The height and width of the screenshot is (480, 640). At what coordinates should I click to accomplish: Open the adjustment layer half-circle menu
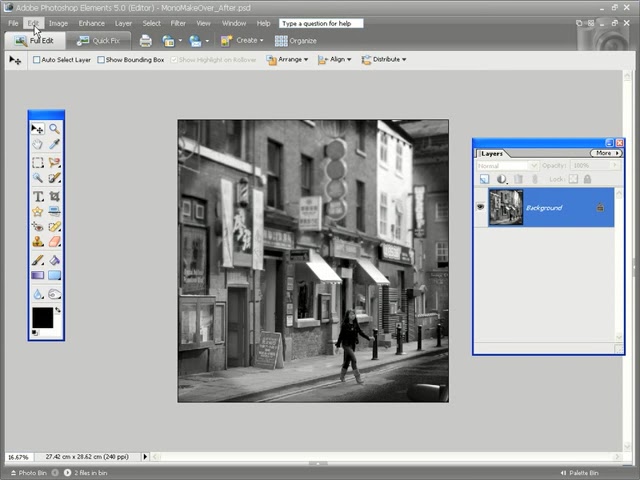pos(502,179)
